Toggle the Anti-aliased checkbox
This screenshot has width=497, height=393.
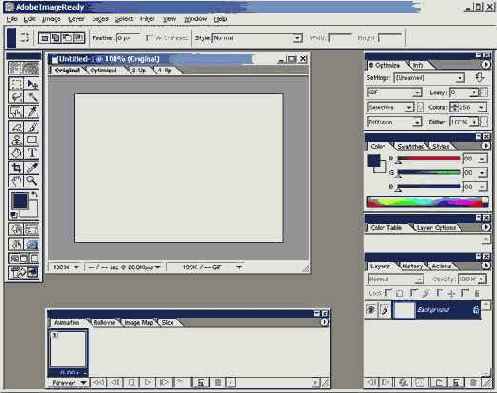(148, 38)
